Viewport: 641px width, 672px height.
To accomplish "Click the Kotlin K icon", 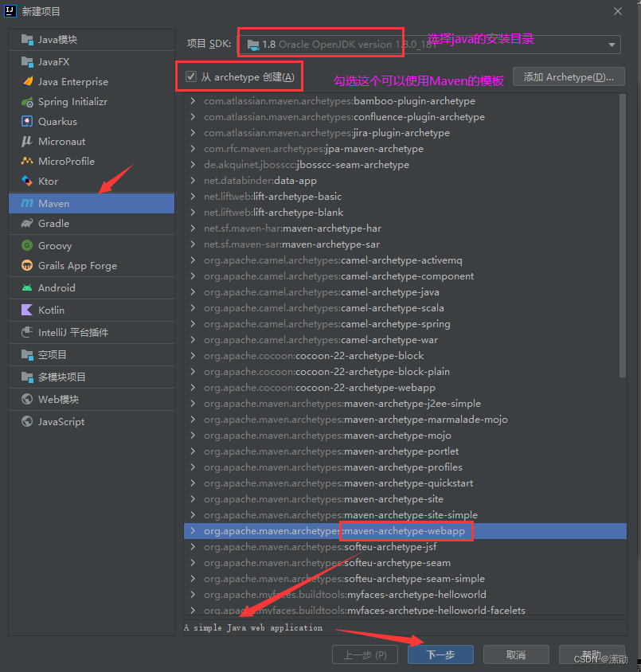I will (27, 310).
